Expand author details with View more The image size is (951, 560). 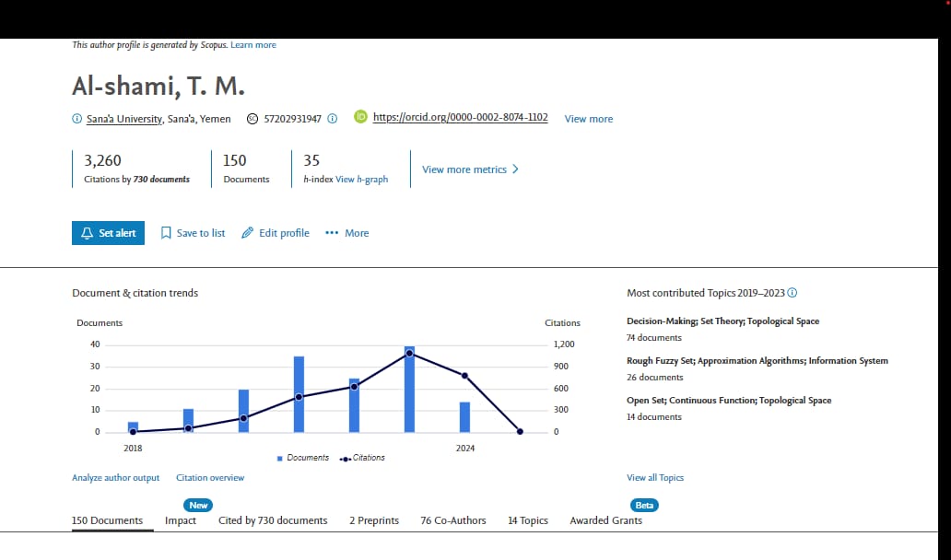(588, 119)
